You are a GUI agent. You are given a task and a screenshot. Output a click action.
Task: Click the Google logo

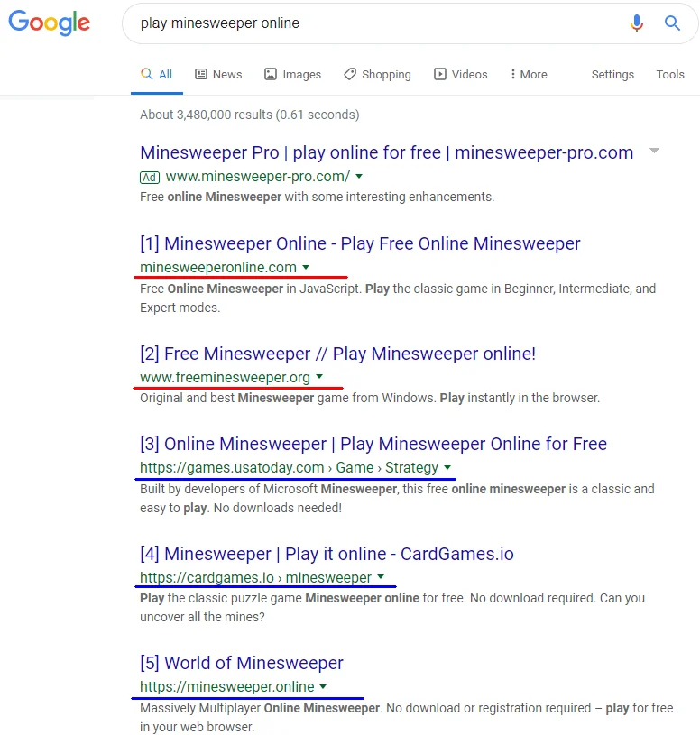click(x=50, y=23)
